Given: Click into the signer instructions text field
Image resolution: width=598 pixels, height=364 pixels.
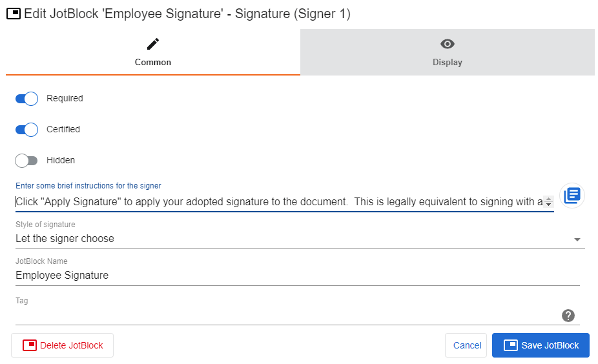Looking at the screenshot, I should (x=278, y=202).
